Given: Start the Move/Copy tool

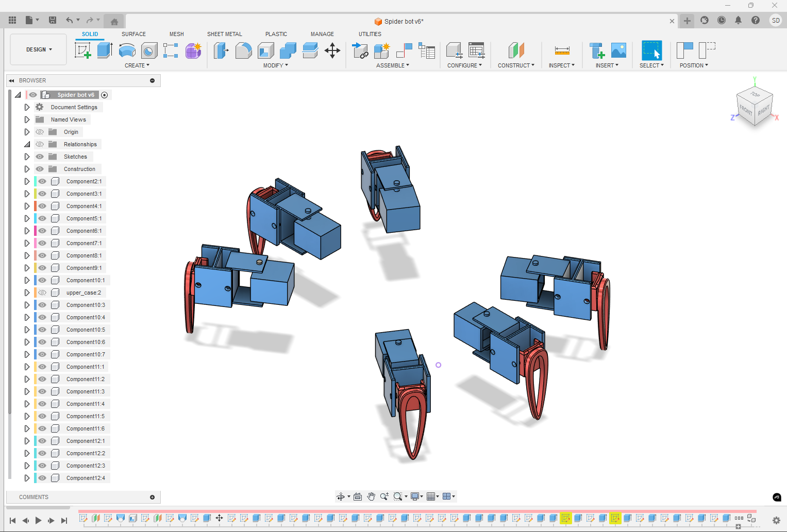Looking at the screenshot, I should [x=332, y=50].
